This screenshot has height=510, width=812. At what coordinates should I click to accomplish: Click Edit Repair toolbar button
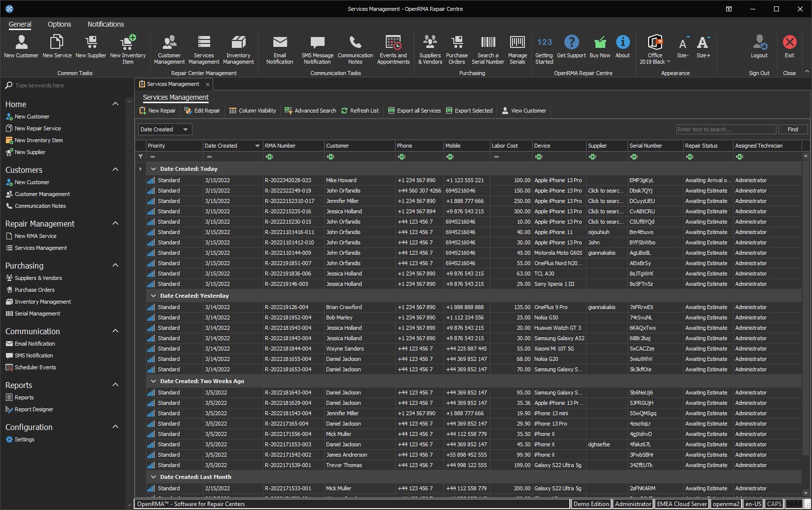pyautogui.click(x=202, y=111)
